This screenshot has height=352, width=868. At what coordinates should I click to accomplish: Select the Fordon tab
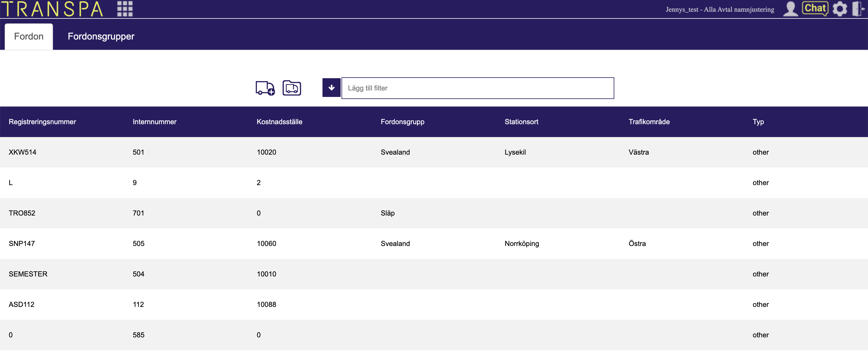pos(28,36)
